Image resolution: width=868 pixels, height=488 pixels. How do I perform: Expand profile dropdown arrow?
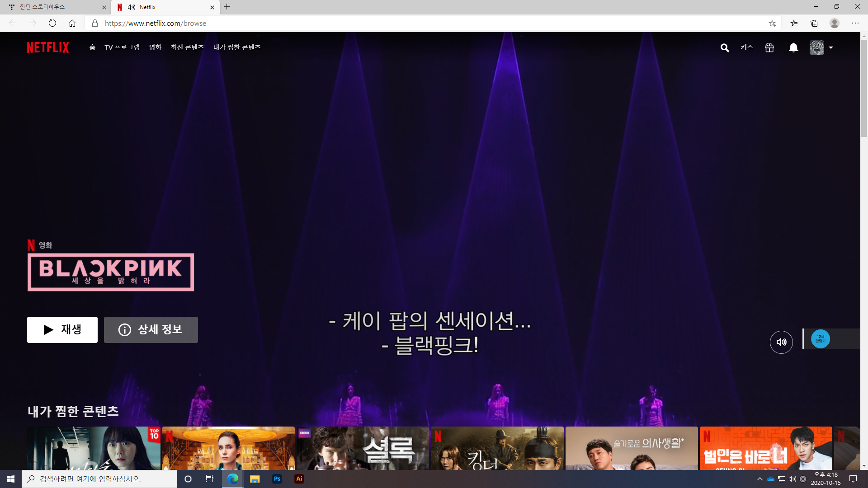[x=831, y=47]
